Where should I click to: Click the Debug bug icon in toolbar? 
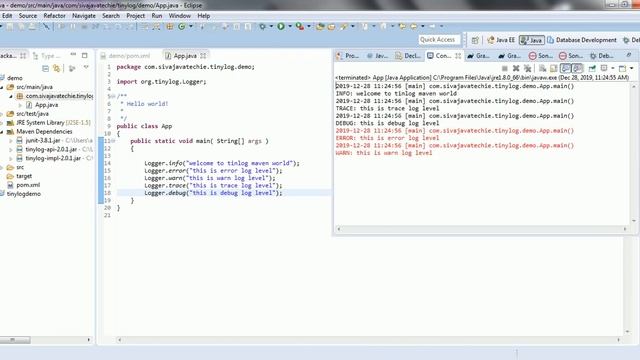262,27
